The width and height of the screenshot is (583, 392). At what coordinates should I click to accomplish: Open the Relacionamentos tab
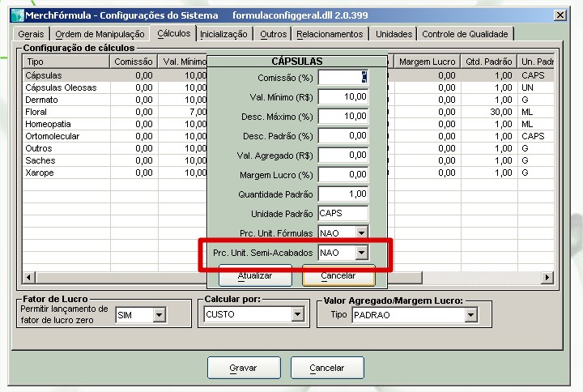click(329, 34)
